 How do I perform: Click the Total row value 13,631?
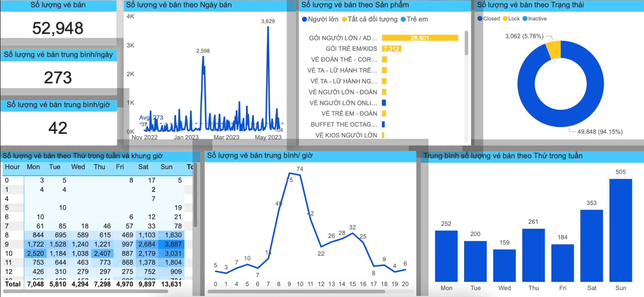pyautogui.click(x=171, y=284)
